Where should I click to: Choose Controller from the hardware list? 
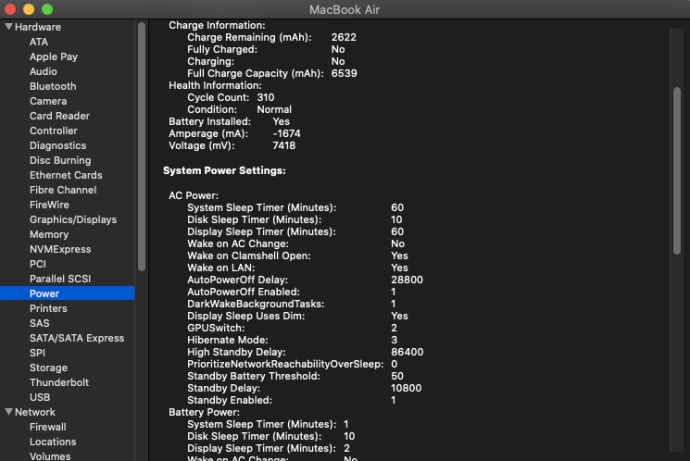click(x=53, y=131)
